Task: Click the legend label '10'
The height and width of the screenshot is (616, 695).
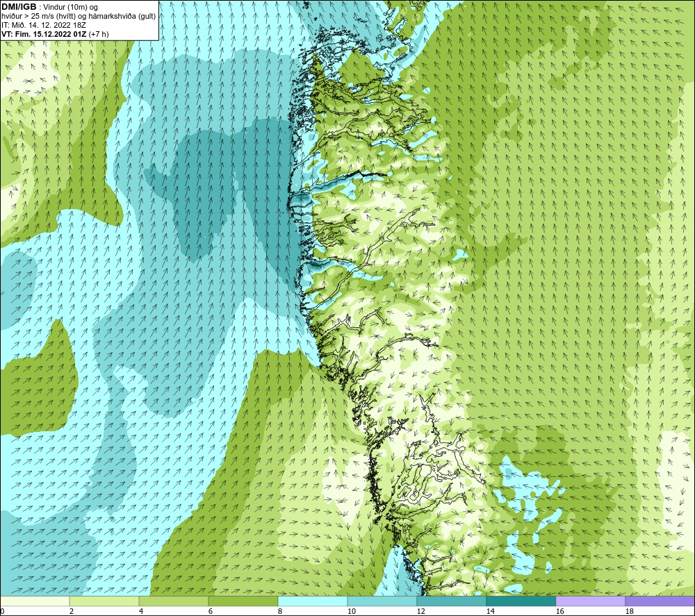Action: point(351,612)
